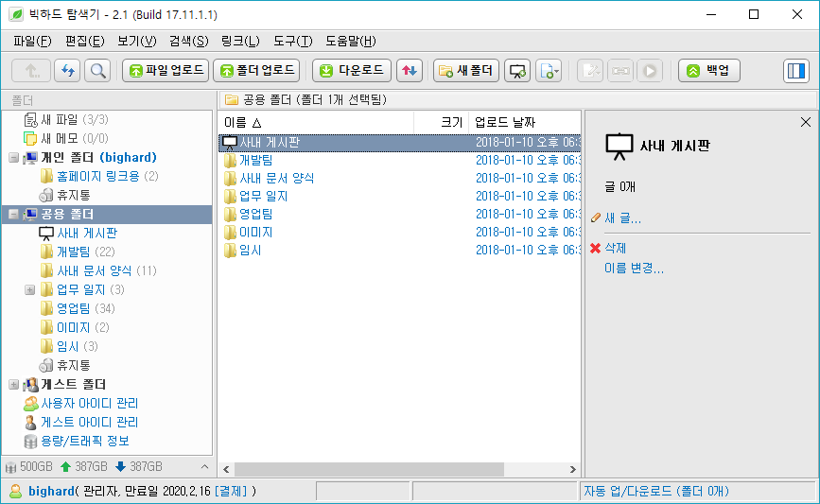The width and height of the screenshot is (820, 504).
Task: Collapse the 개인 폴더 (bighard) node
Action: [x=13, y=157]
